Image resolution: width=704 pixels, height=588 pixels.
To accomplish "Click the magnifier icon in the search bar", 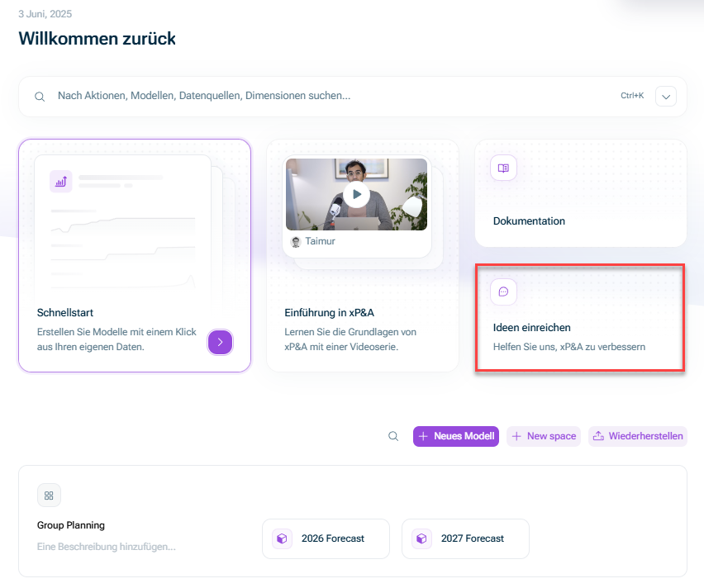I will click(x=40, y=97).
